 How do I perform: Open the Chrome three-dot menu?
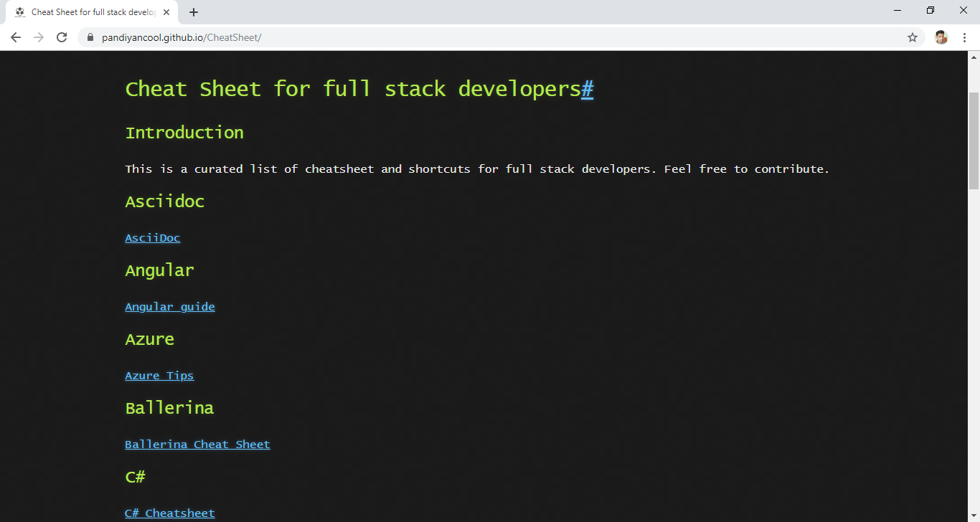click(964, 37)
